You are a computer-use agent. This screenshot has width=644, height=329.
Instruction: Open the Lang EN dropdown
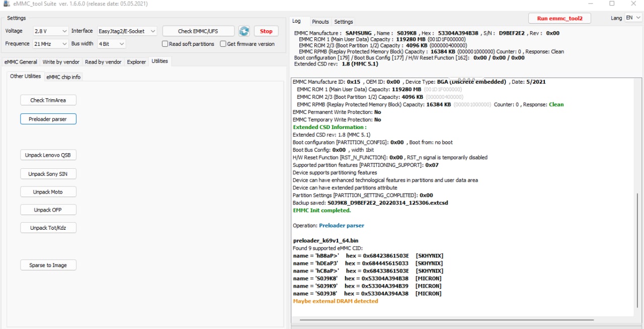[633, 18]
